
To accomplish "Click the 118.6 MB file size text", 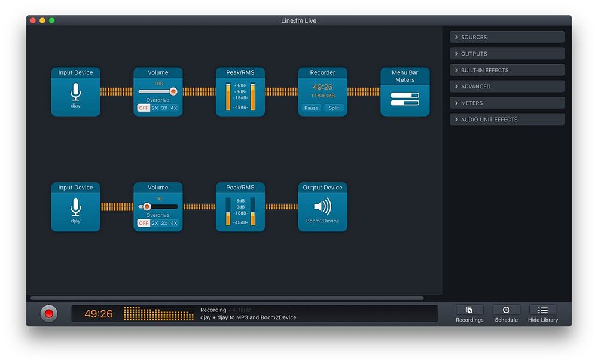I will tap(323, 96).
